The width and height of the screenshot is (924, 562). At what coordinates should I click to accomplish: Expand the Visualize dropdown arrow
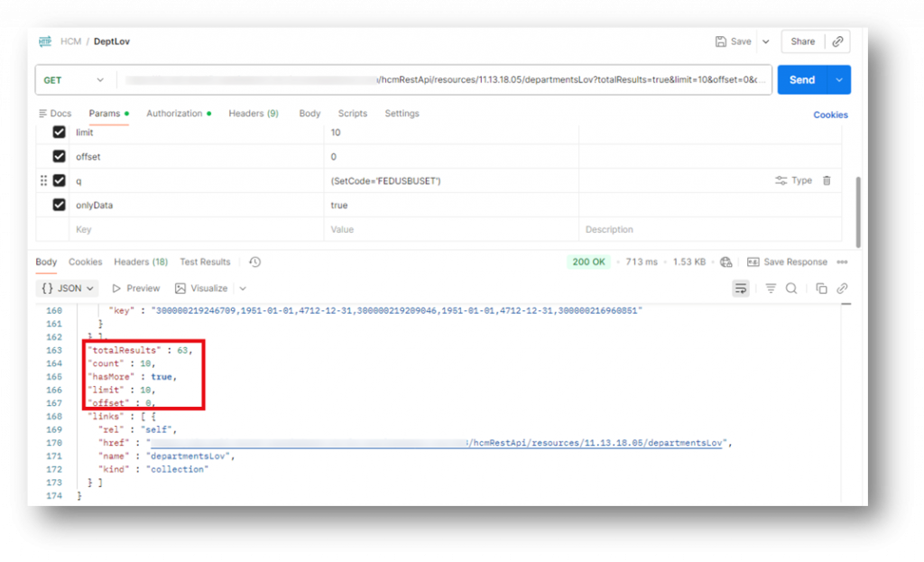(x=243, y=289)
